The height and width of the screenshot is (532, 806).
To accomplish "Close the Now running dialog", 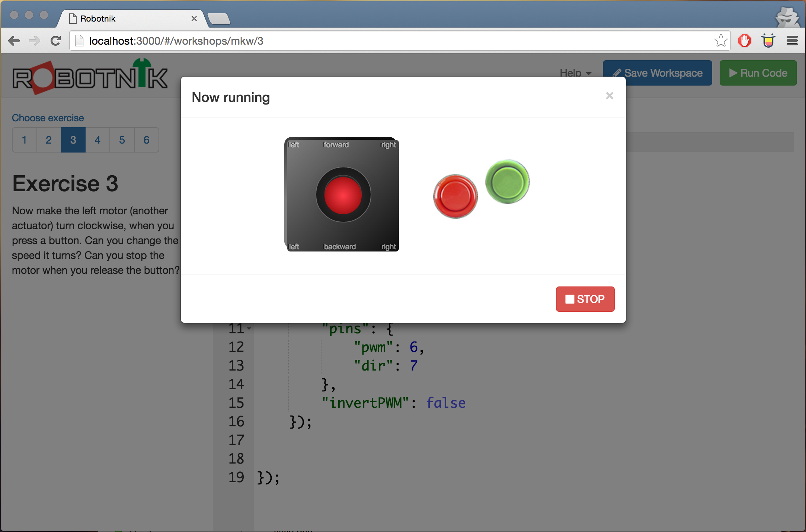I will [609, 96].
